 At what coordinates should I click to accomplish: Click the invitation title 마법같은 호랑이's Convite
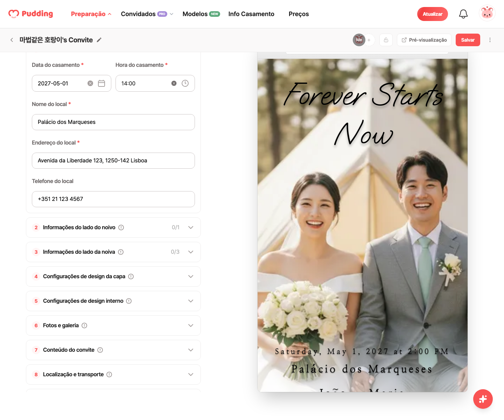pos(56,40)
